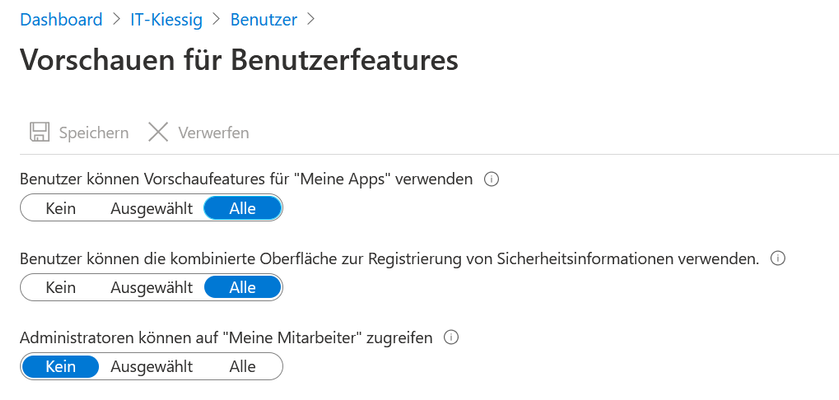The image size is (839, 400).
Task: Select Ausgewählt for "Meine Mitarbeiter" access
Action: 151,367
